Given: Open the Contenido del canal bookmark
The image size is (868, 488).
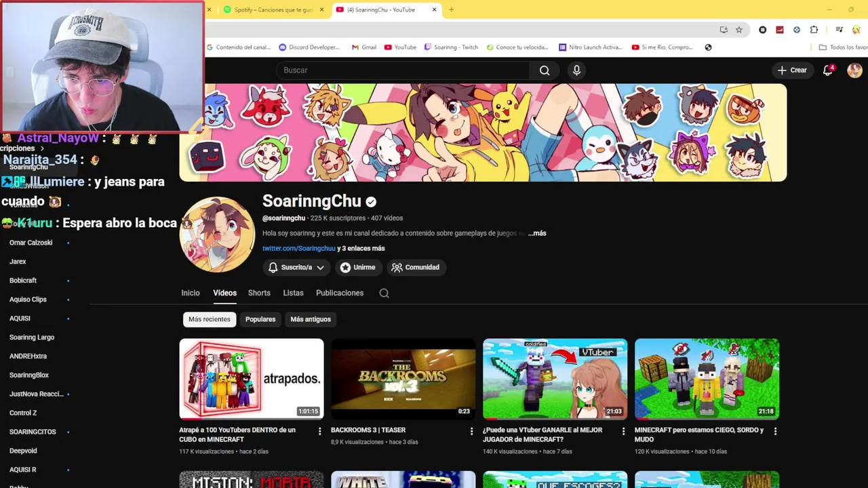Looking at the screenshot, I should pos(238,47).
